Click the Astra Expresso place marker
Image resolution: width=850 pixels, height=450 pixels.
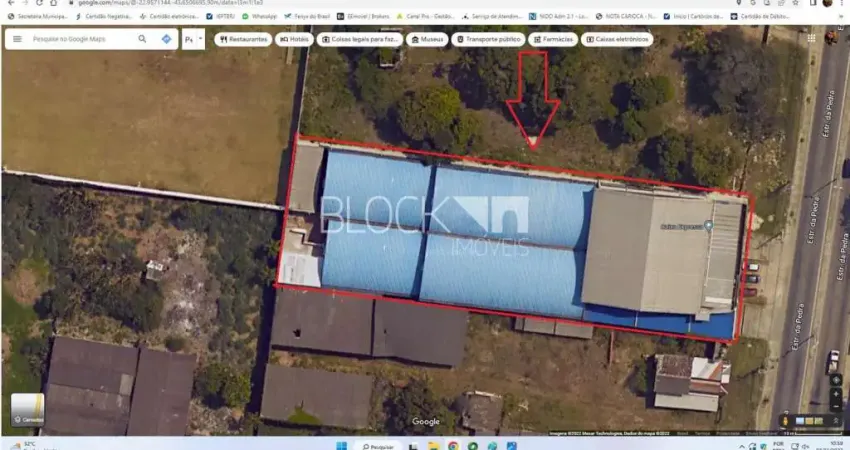point(708,226)
